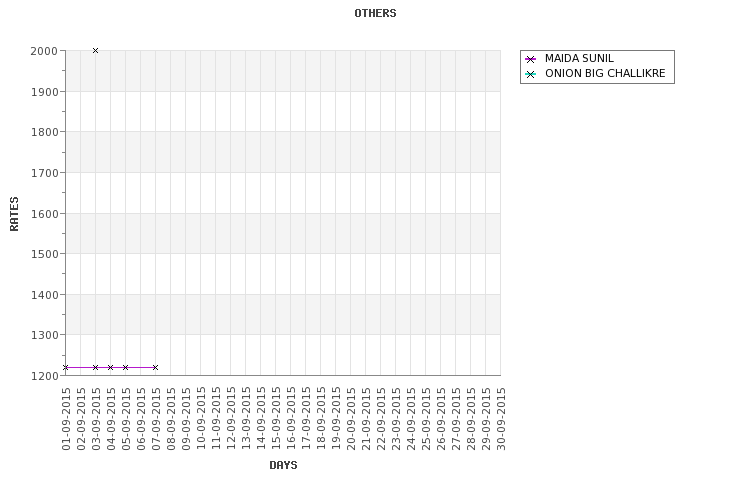Click the 1600 rate tick label

(x=43, y=214)
